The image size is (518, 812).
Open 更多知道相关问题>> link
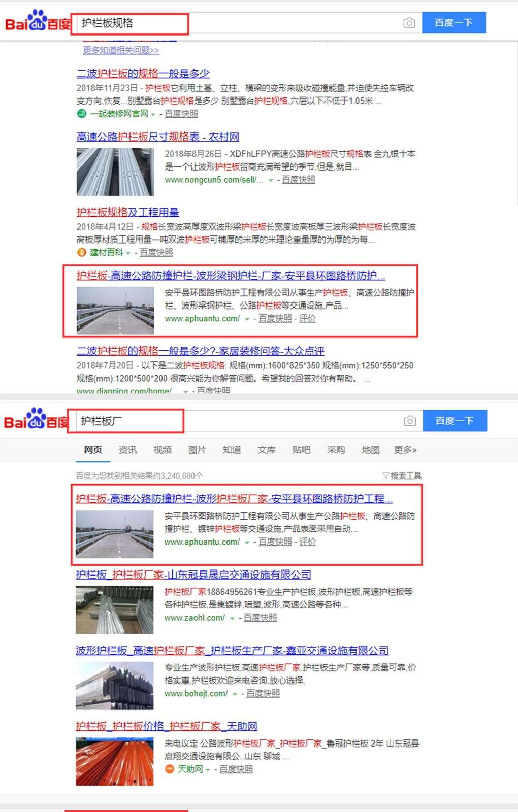(x=121, y=50)
